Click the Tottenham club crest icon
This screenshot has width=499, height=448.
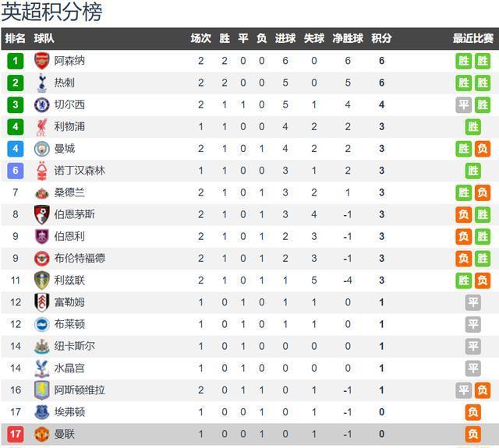tap(42, 83)
